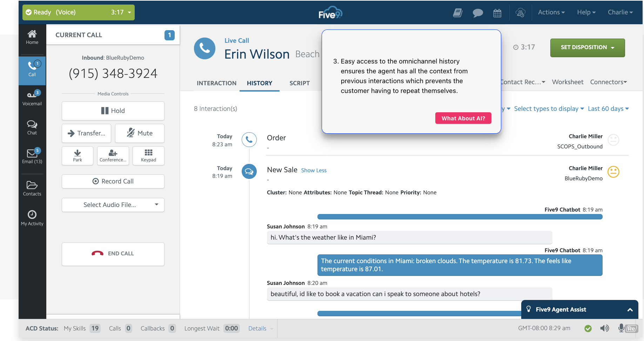The width and height of the screenshot is (644, 341).
Task: End the current call
Action: [x=113, y=254]
